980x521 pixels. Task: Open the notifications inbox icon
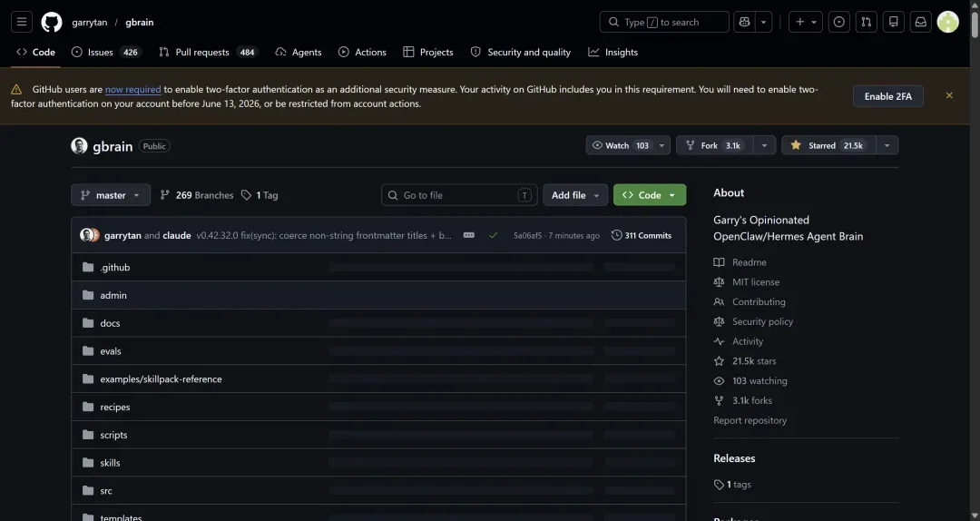(x=921, y=22)
